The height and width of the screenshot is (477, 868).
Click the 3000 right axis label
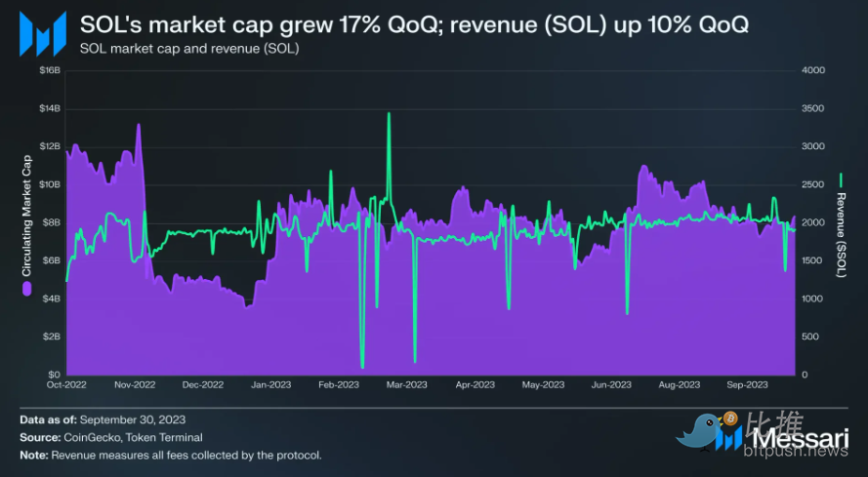pos(813,146)
